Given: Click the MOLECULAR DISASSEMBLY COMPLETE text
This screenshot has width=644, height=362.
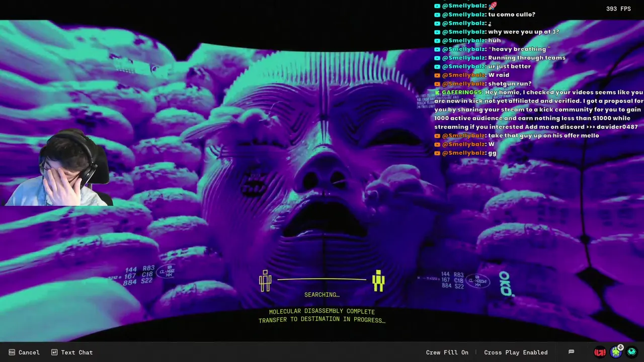Looking at the screenshot, I should pyautogui.click(x=322, y=311).
